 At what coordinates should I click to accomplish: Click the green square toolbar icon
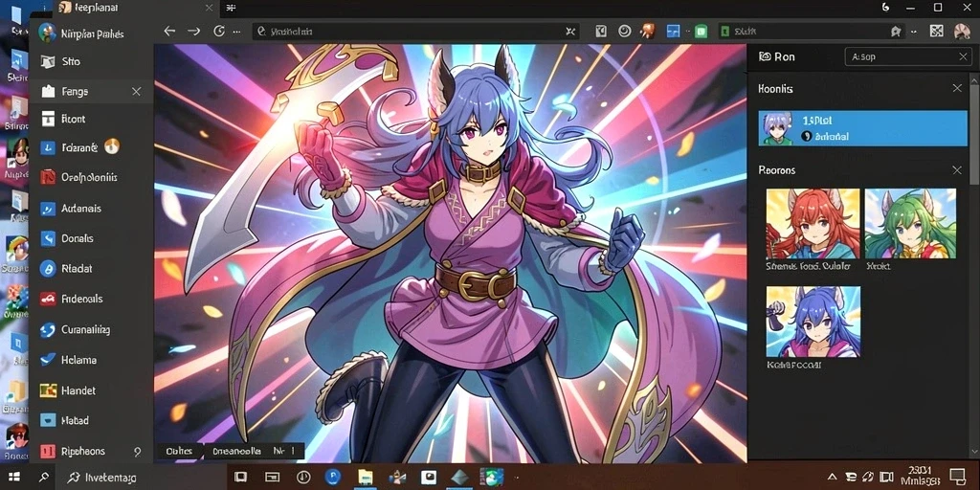pyautogui.click(x=702, y=32)
